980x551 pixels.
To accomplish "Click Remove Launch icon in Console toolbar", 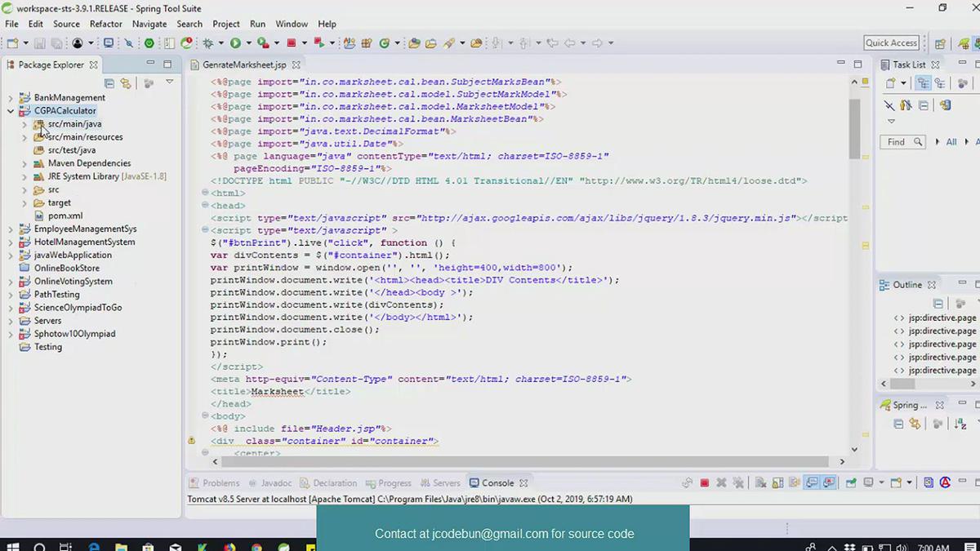I will tap(721, 482).
